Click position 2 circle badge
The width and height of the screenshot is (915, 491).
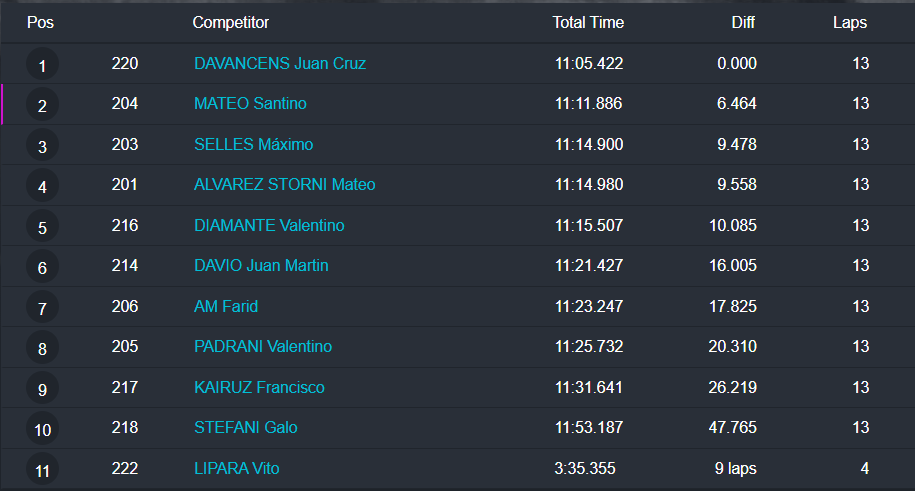point(42,106)
